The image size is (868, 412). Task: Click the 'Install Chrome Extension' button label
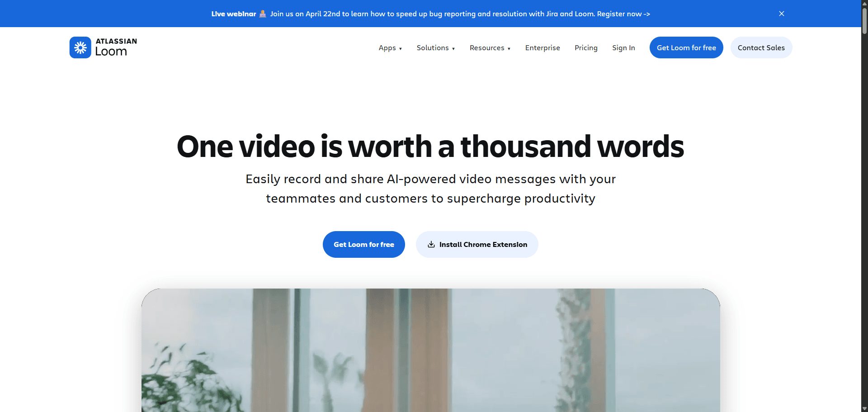pos(483,245)
